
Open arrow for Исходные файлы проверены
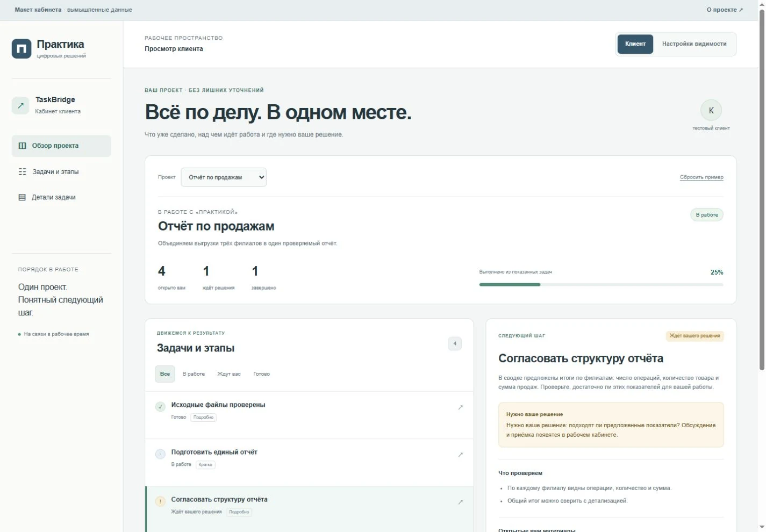[460, 407]
